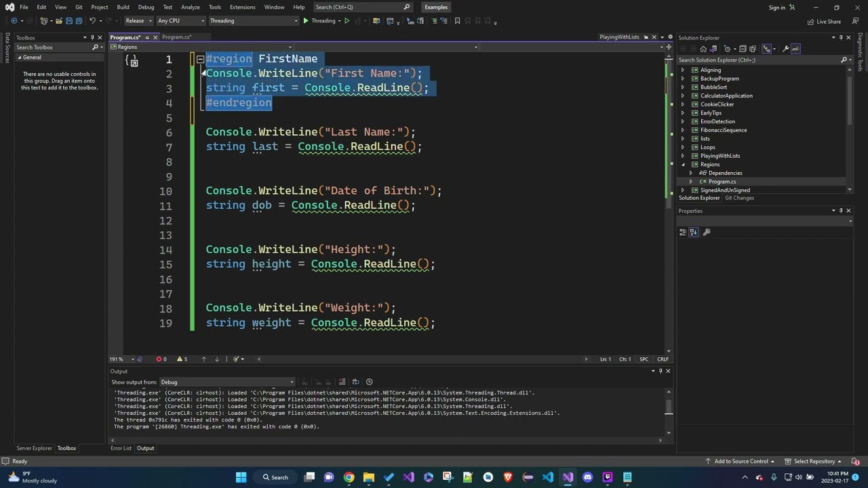This screenshot has height=488, width=868.
Task: Click Categorized icon in Properties panel
Action: tap(683, 232)
